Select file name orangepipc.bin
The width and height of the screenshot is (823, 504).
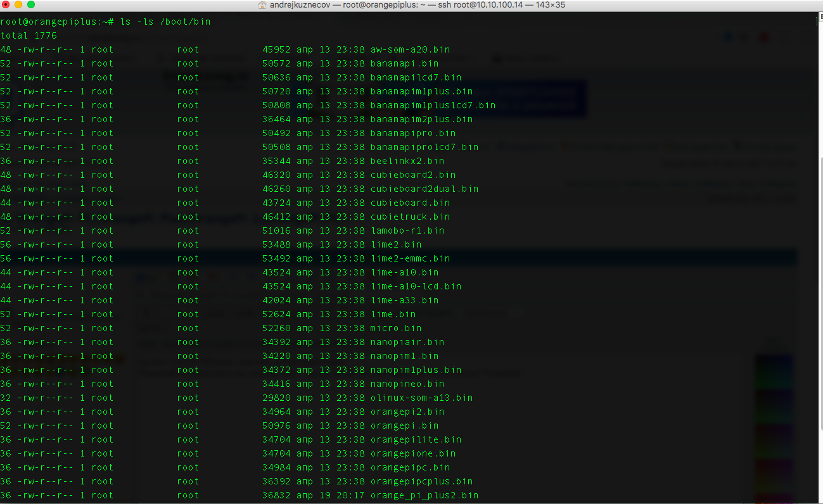[x=411, y=467]
